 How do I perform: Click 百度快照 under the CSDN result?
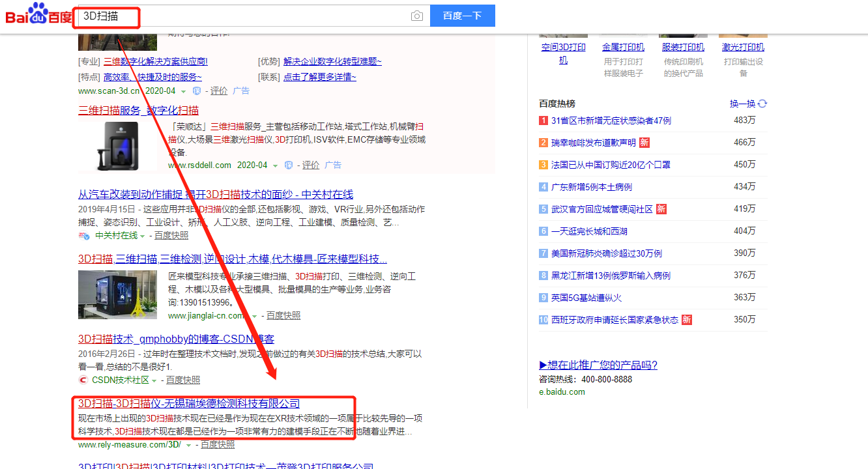point(184,380)
